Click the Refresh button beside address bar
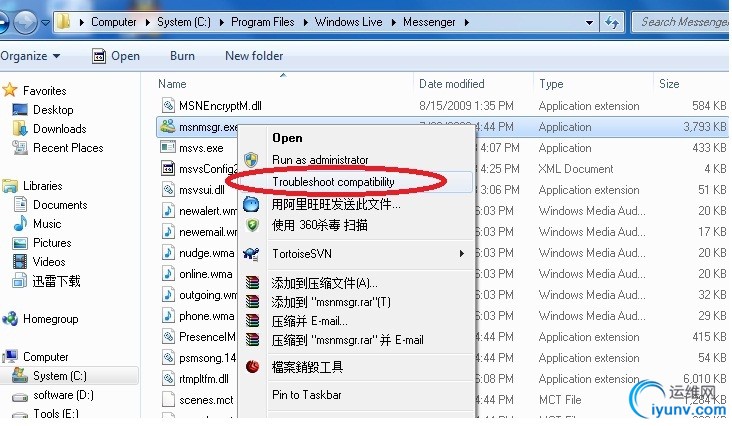Viewport: 732px width, 426px height. point(612,22)
